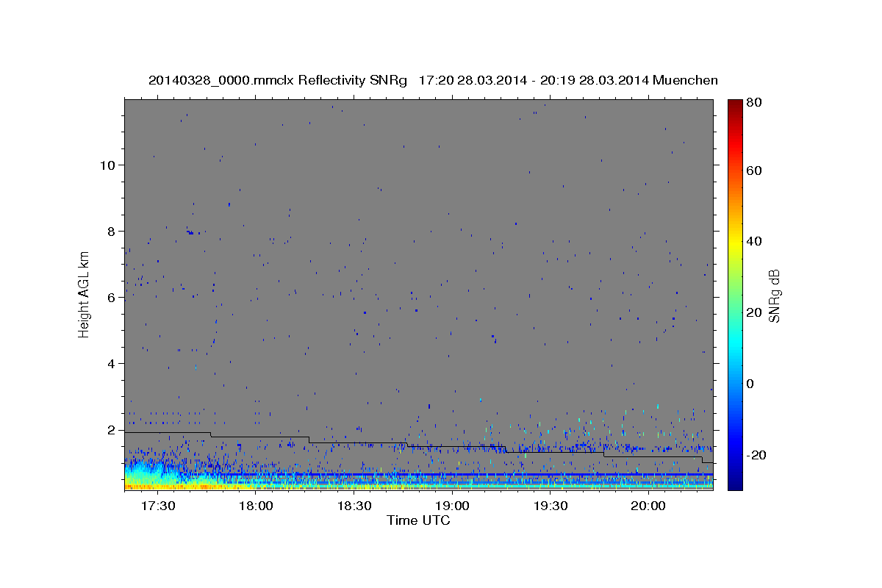Click the 20:00 time tick label
The height and width of the screenshot is (588, 882).
tap(648, 506)
